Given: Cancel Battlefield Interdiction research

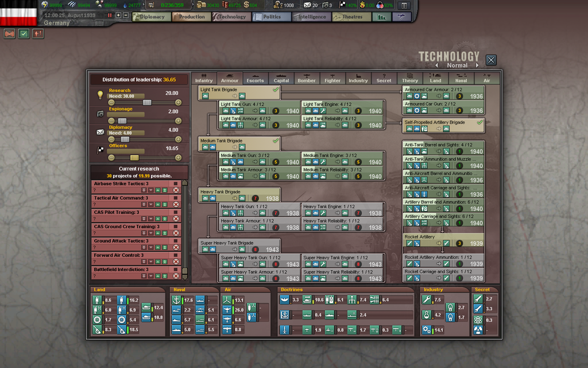Looking at the screenshot, I should click(176, 276).
